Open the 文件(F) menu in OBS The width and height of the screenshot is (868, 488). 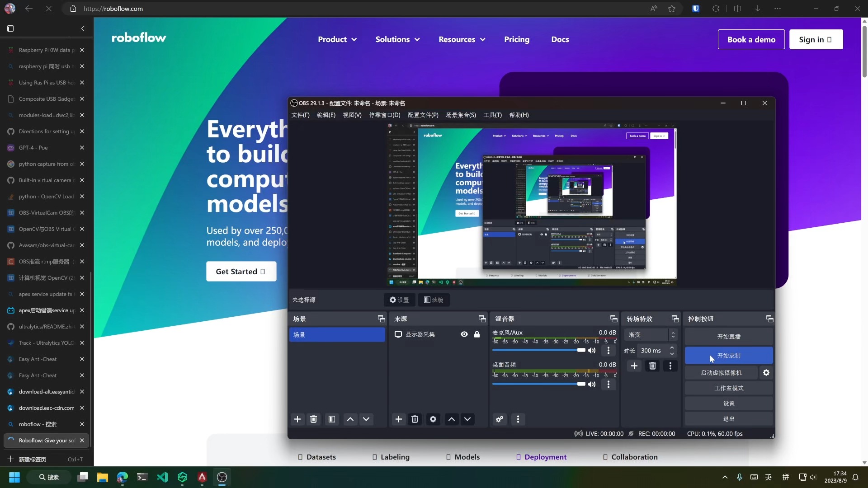[301, 115]
